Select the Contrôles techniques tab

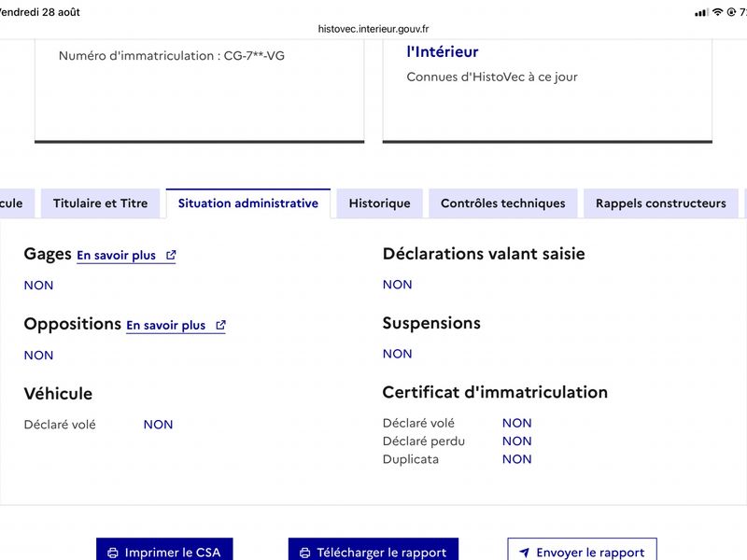(x=503, y=203)
